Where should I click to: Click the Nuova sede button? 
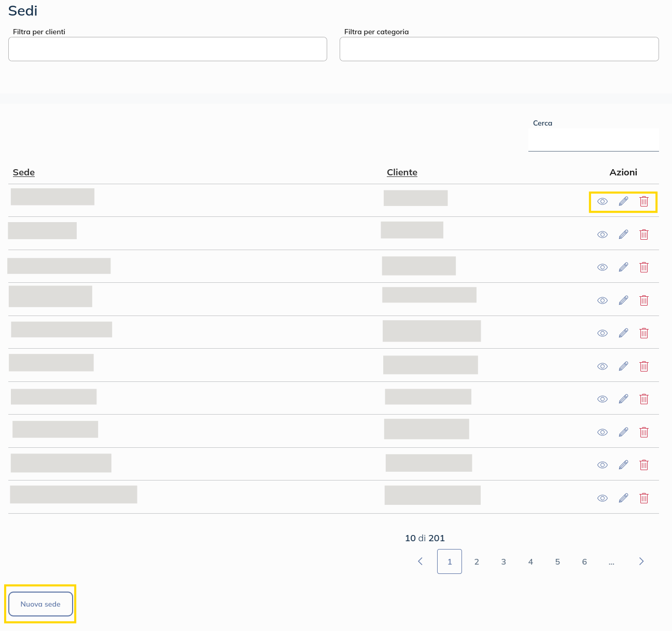click(x=40, y=604)
